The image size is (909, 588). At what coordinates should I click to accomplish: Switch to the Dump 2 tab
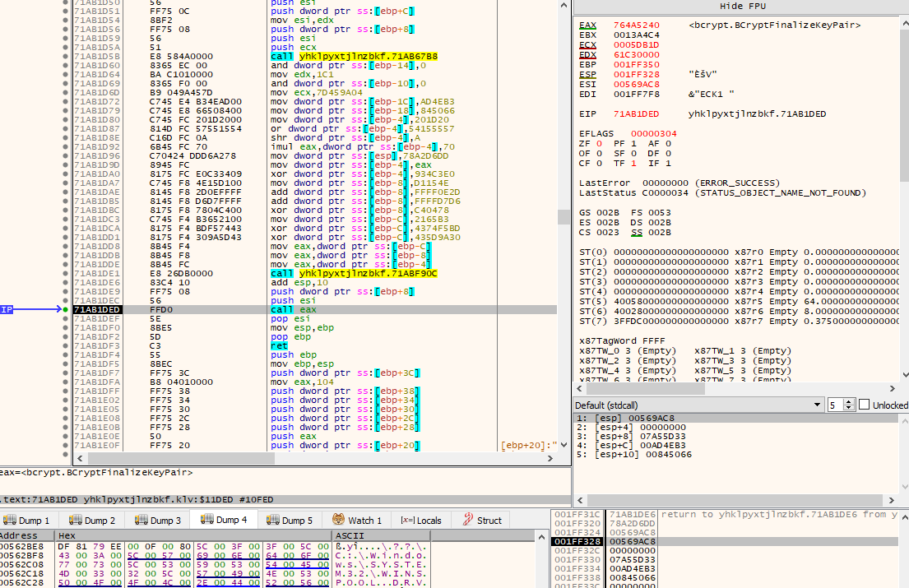tap(92, 521)
